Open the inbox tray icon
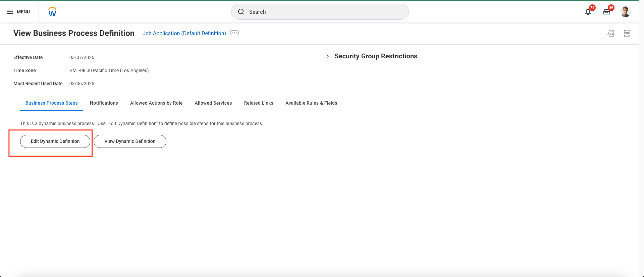 pyautogui.click(x=607, y=12)
